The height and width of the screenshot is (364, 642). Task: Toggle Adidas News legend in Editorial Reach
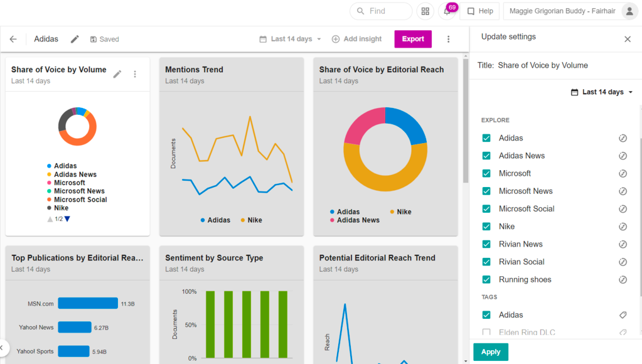(x=355, y=220)
